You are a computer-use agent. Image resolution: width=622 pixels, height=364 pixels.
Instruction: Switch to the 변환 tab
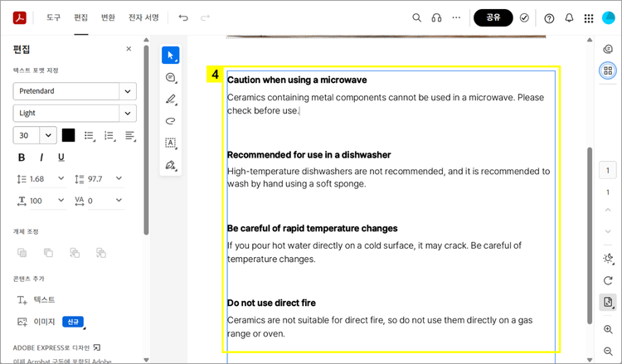coord(108,17)
